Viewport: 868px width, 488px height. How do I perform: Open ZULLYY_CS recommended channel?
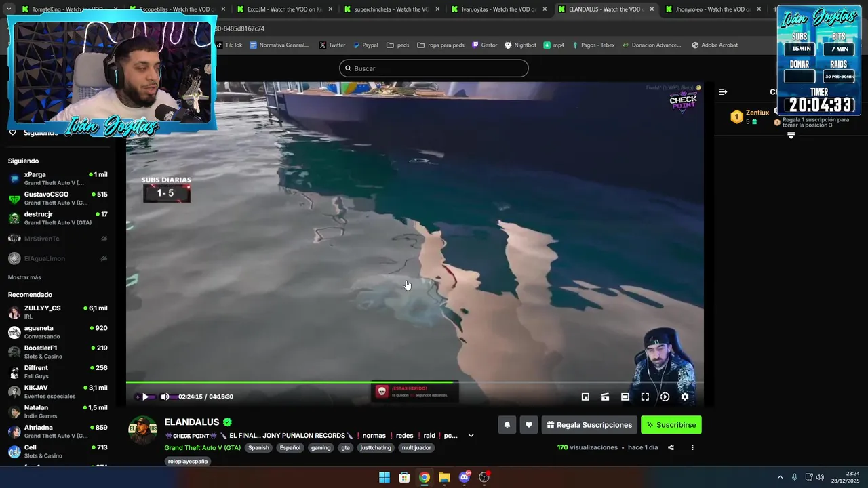[x=58, y=312]
